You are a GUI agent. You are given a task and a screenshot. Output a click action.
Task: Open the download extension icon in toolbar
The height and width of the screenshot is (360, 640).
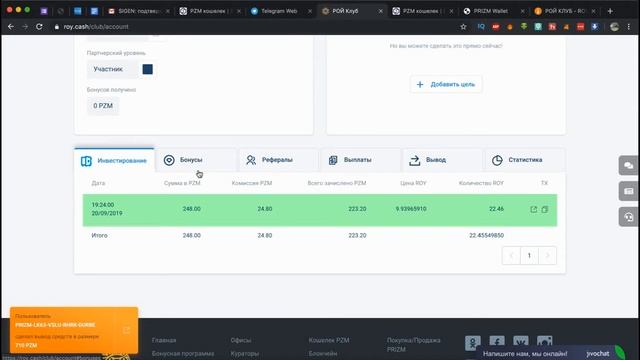coord(595,27)
